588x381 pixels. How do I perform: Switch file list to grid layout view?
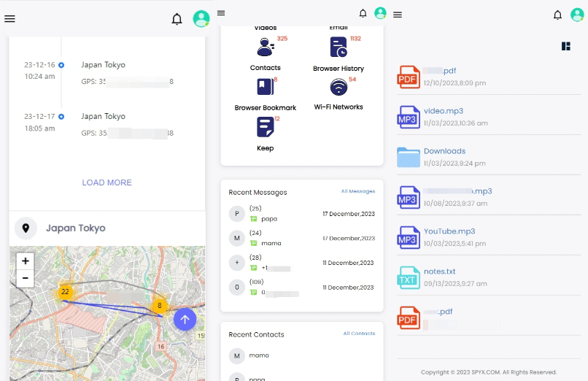point(566,46)
